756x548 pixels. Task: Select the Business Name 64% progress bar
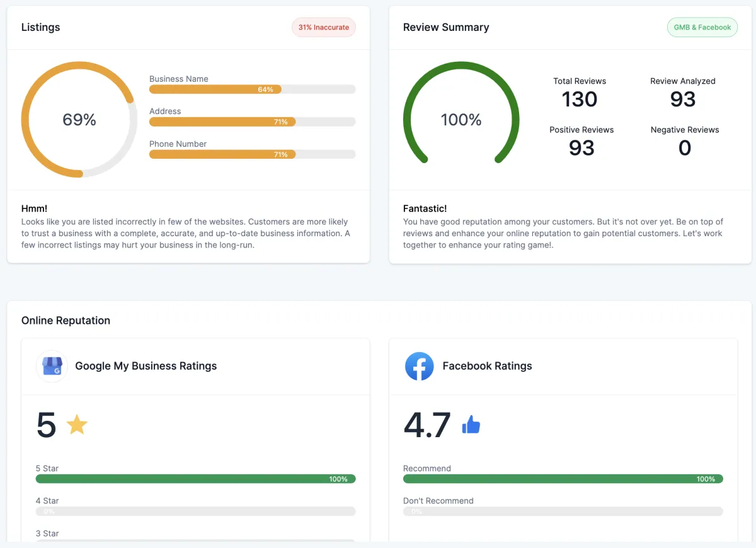tap(253, 89)
